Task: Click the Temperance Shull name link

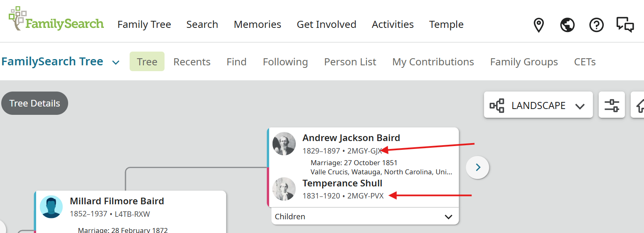Action: pyautogui.click(x=342, y=183)
